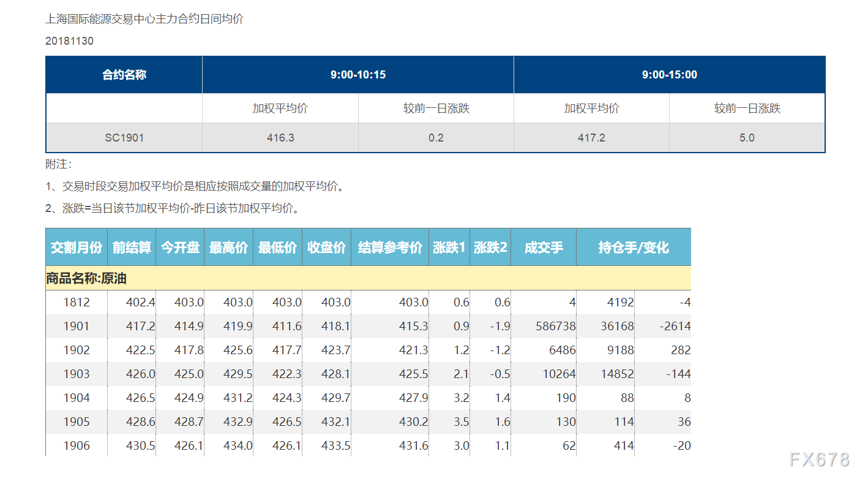The image size is (868, 481).
Task: Click the 最高价 column header
Action: pyautogui.click(x=228, y=248)
